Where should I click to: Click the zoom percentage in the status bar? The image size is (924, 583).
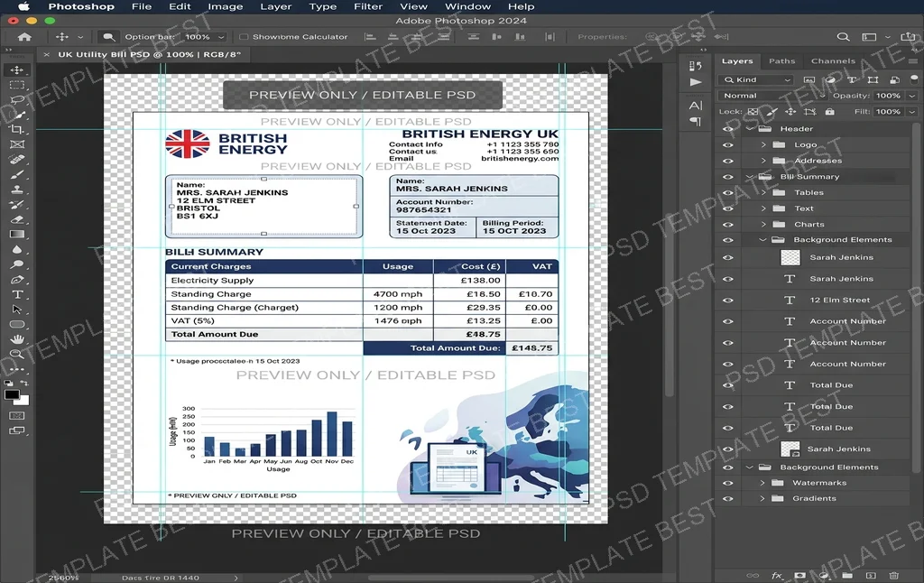63,578
